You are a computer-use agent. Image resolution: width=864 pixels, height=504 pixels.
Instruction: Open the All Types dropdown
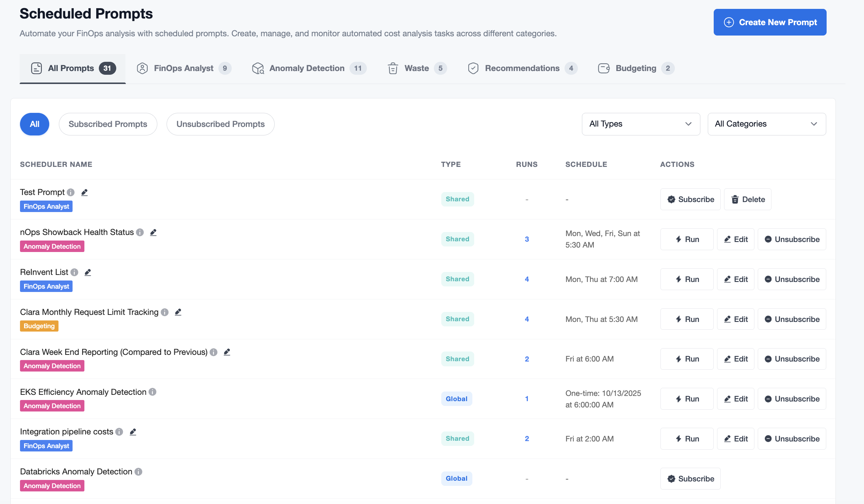(x=640, y=124)
